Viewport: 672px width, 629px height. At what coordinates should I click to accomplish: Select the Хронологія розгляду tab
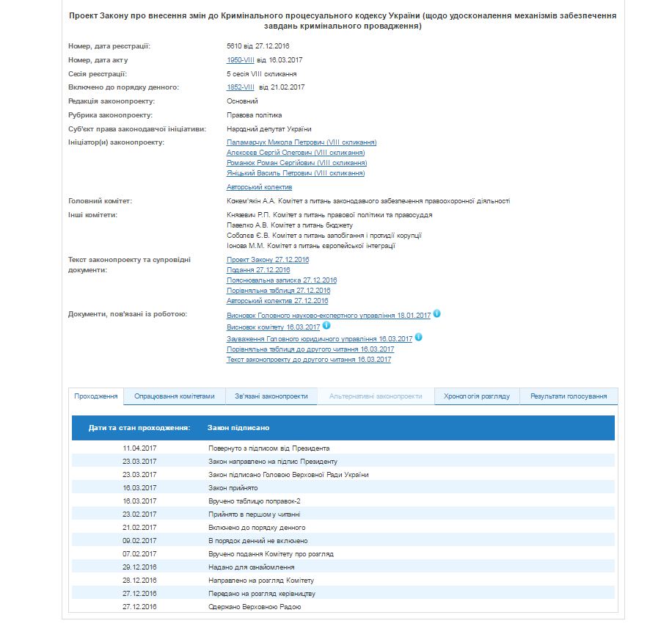tap(477, 396)
